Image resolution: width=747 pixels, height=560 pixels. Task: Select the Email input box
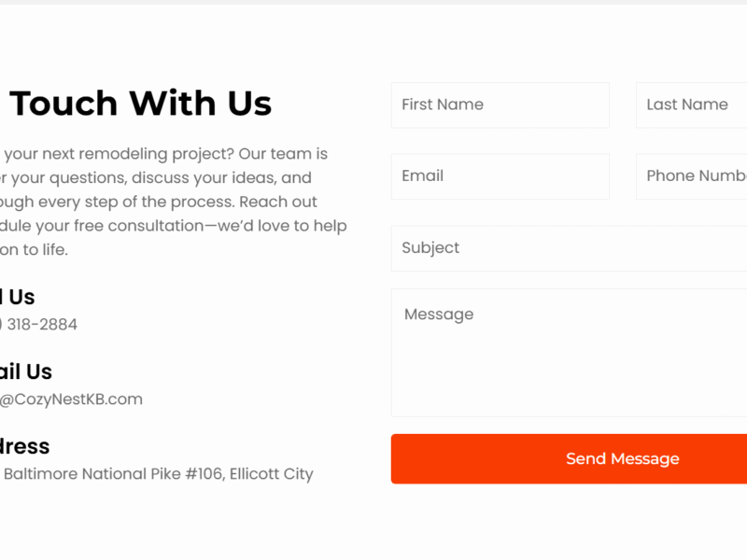click(x=500, y=176)
